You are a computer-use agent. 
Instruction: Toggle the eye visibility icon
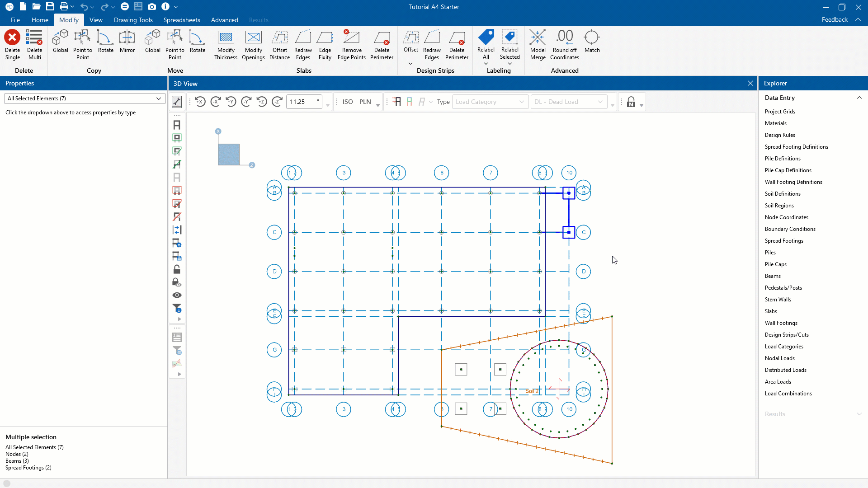pos(177,296)
